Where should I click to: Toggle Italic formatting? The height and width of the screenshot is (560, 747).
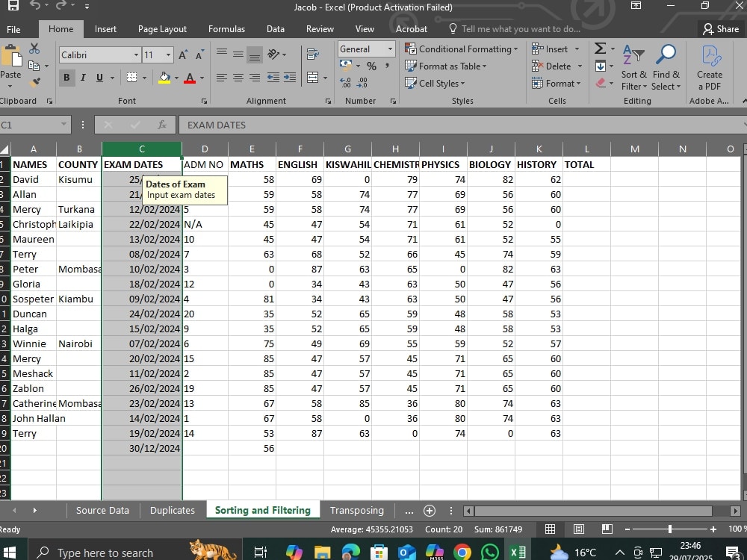coord(83,78)
